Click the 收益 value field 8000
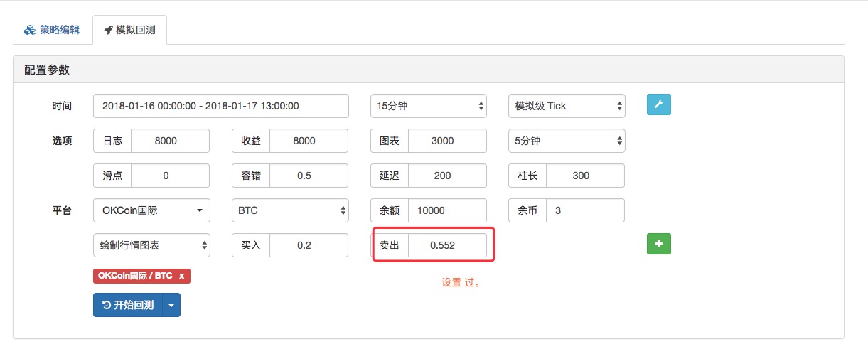Viewport: 868px width, 349px height. [x=309, y=141]
